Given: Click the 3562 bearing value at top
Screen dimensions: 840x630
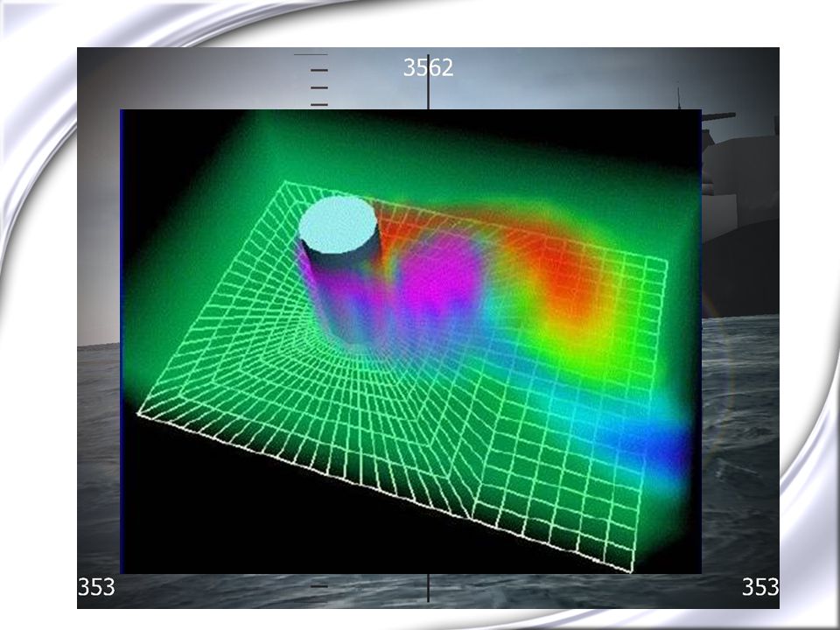Looking at the screenshot, I should [x=428, y=67].
